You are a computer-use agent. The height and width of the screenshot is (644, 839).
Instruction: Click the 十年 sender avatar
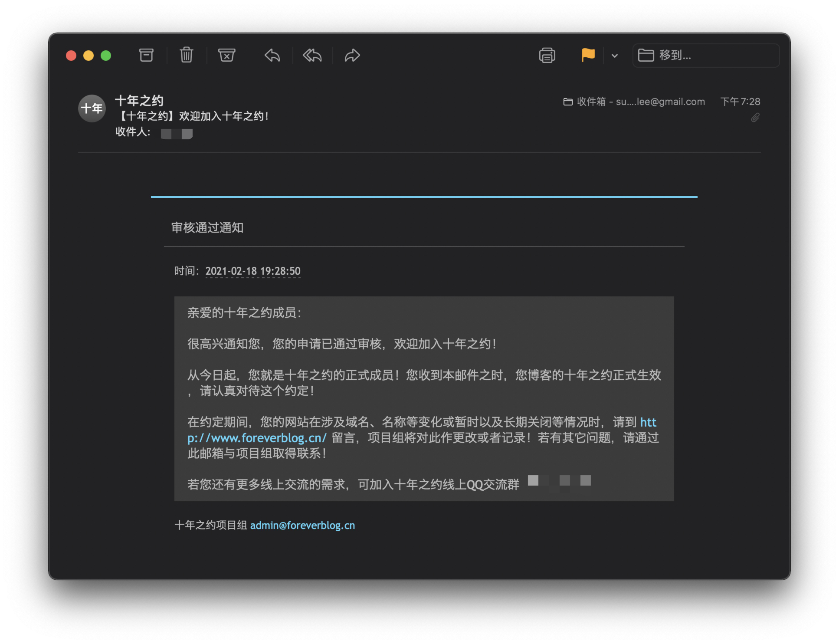[x=92, y=108]
